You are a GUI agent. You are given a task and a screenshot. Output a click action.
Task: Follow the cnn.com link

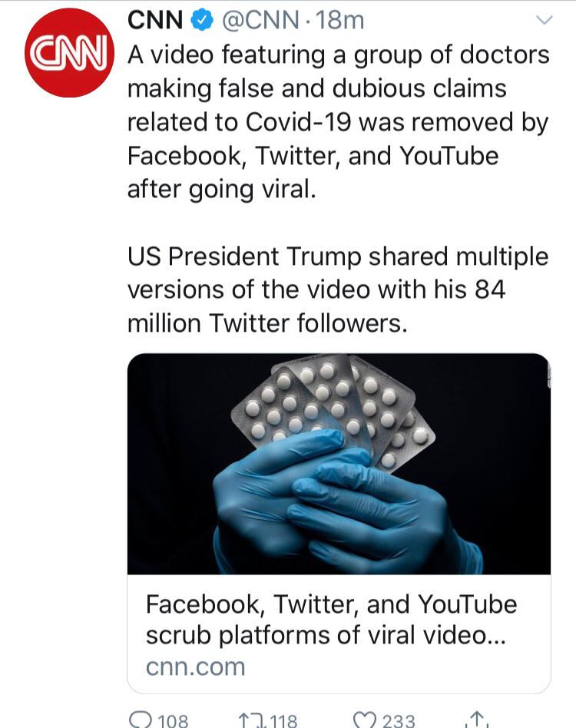tap(195, 665)
